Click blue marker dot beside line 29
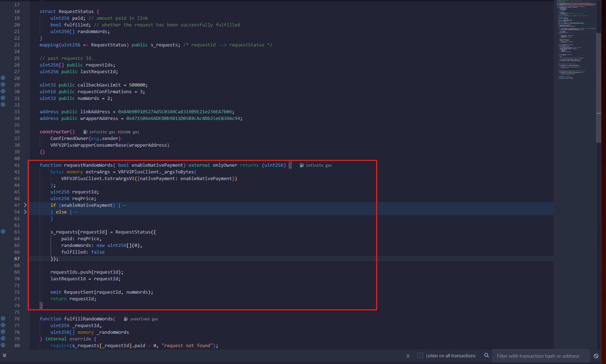Image resolution: width=606 pixels, height=364 pixels. (3, 85)
